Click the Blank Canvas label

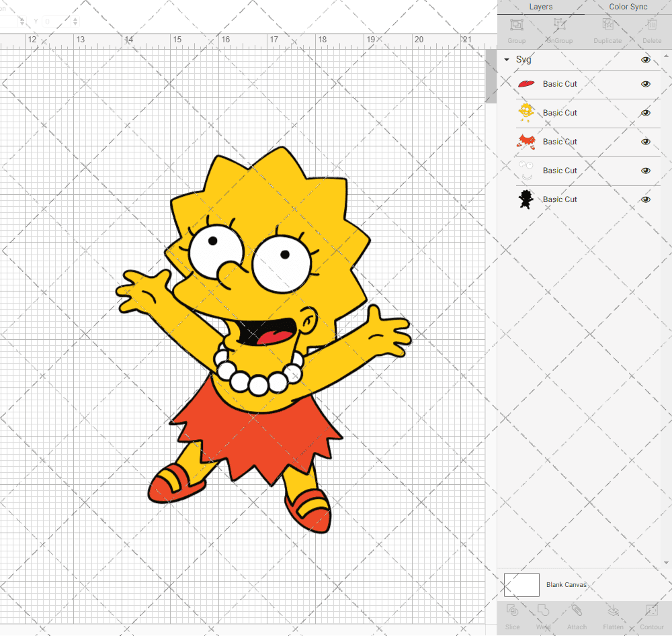[x=566, y=584]
